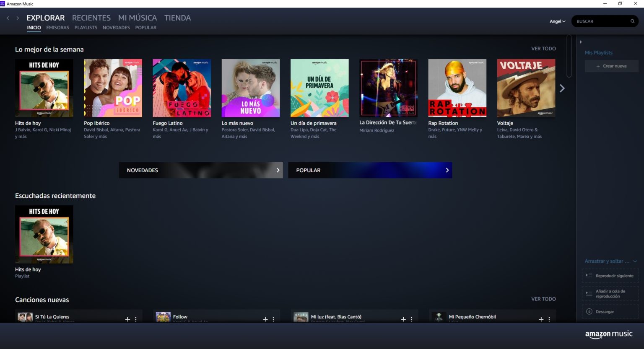The width and height of the screenshot is (644, 349).
Task: Open the Voltaje playlist cover
Action: coord(526,88)
